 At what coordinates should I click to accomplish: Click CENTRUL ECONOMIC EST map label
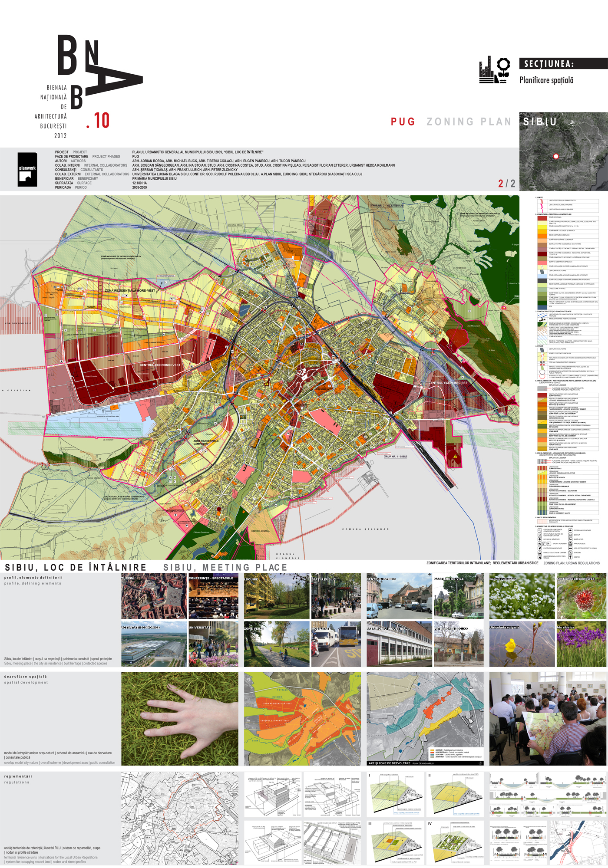pyautogui.click(x=448, y=383)
